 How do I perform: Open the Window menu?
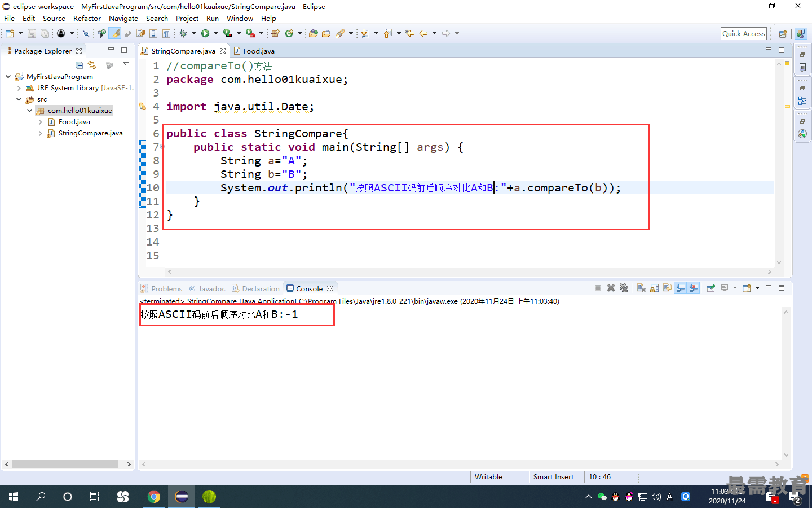pyautogui.click(x=240, y=19)
